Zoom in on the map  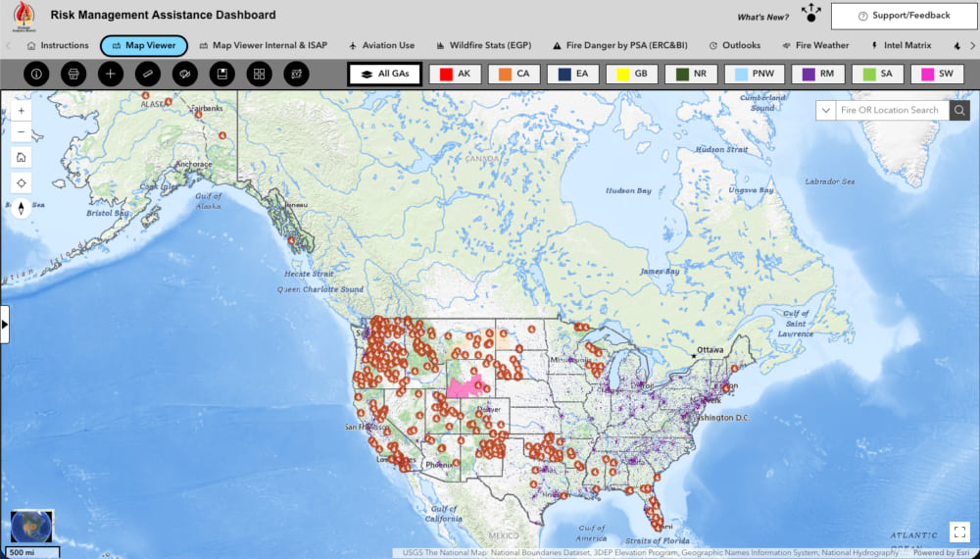click(x=22, y=111)
